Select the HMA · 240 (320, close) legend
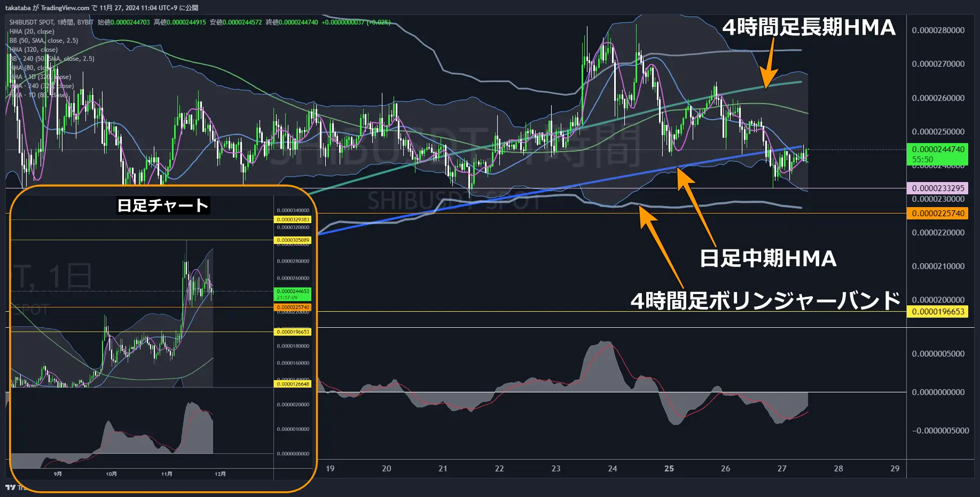The width and height of the screenshot is (980, 497). tap(42, 86)
